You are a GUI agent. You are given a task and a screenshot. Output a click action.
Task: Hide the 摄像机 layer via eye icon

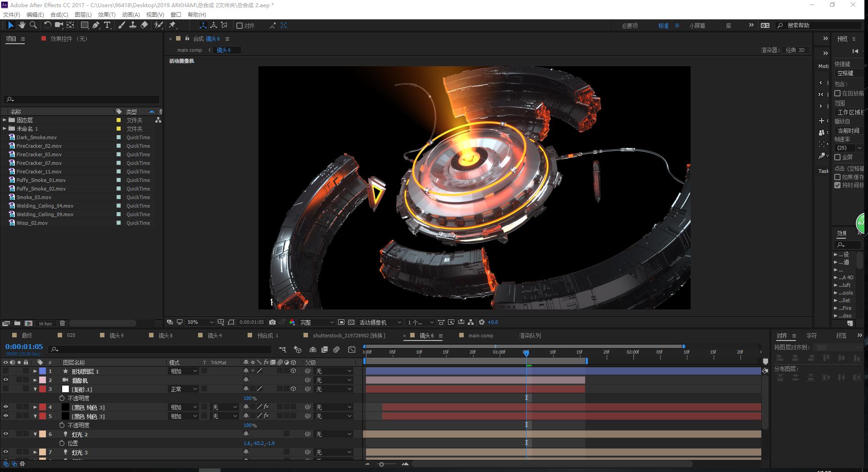click(6, 380)
